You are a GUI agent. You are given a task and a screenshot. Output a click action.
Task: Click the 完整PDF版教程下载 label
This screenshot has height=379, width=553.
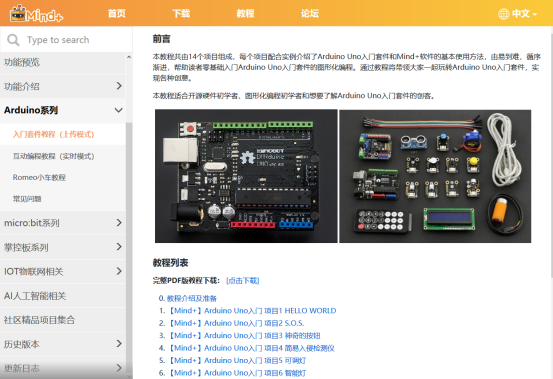(x=186, y=281)
